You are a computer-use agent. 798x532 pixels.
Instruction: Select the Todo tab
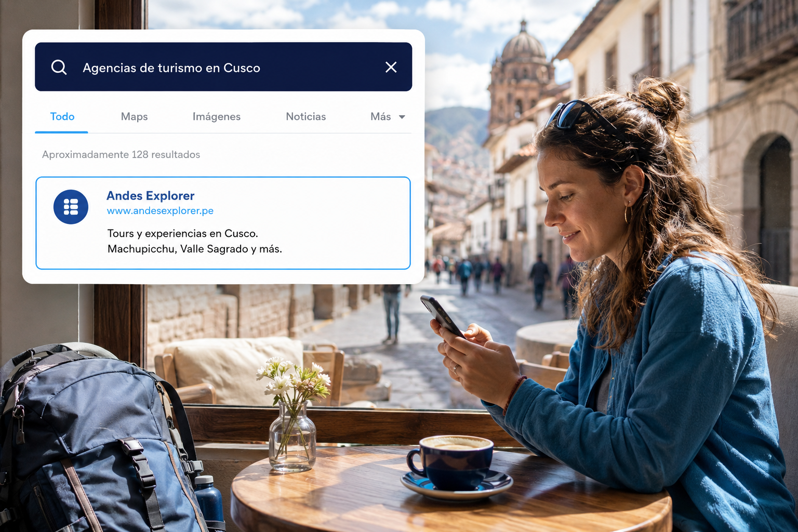[62, 117]
